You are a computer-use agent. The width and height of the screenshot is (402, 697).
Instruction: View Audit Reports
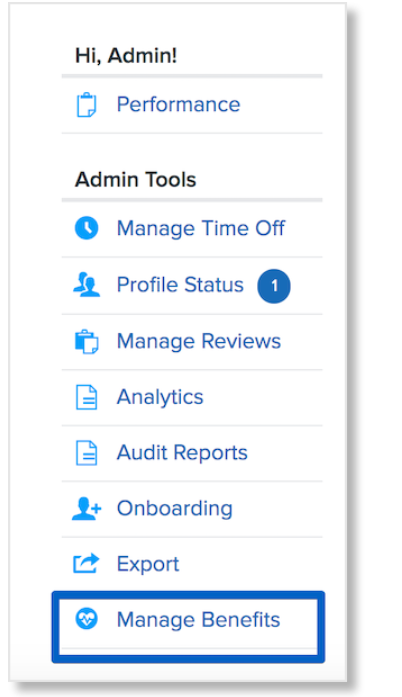(182, 453)
